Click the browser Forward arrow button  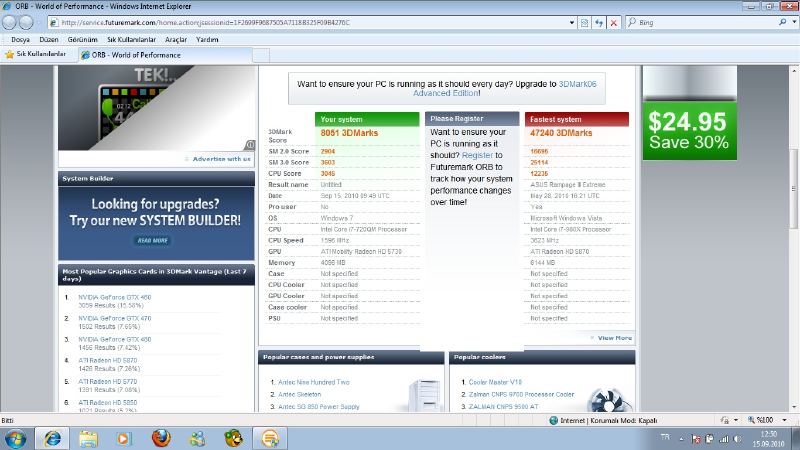tap(26, 22)
